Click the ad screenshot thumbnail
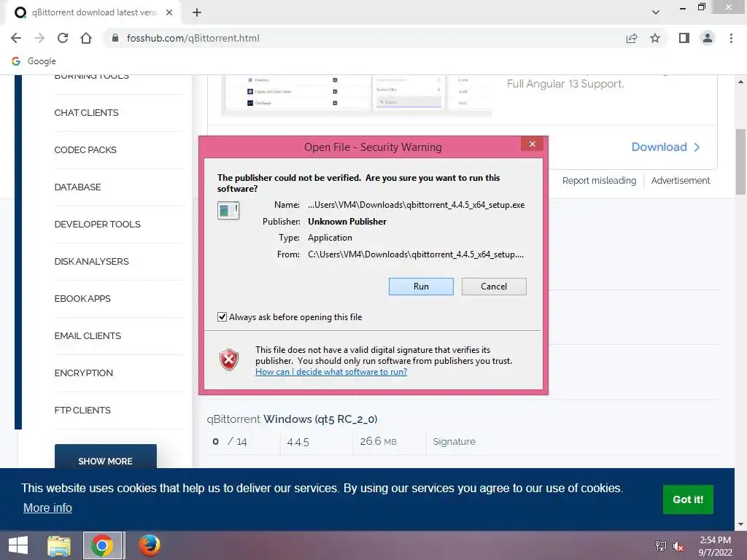The image size is (747, 560). 356,94
